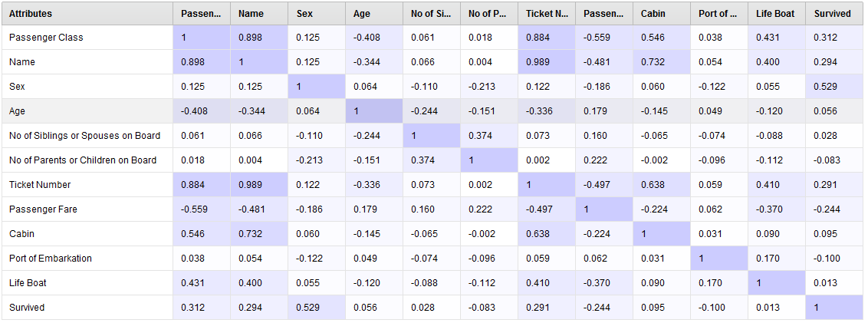The height and width of the screenshot is (323, 868).
Task: Click the Port of... column header
Action: pos(718,13)
